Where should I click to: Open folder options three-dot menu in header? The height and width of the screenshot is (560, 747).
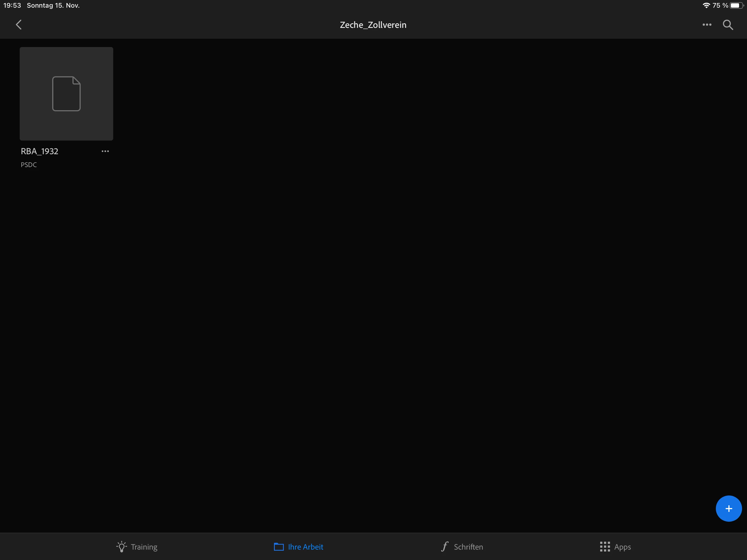click(x=707, y=25)
